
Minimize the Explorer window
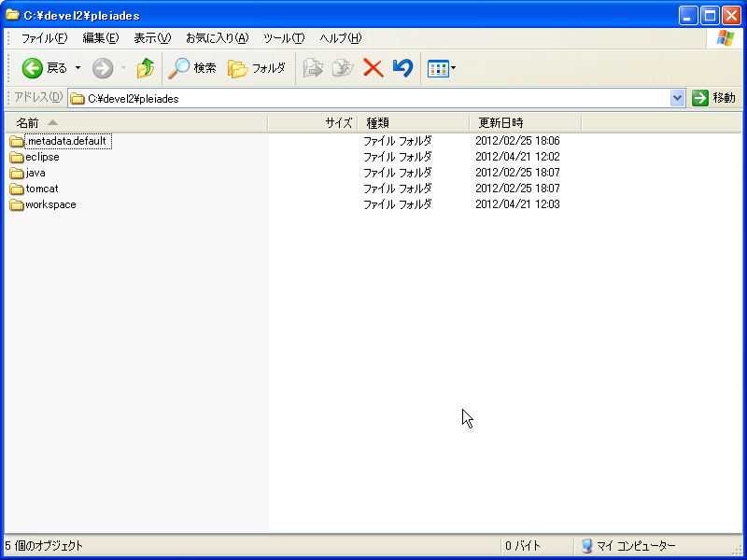(688, 16)
